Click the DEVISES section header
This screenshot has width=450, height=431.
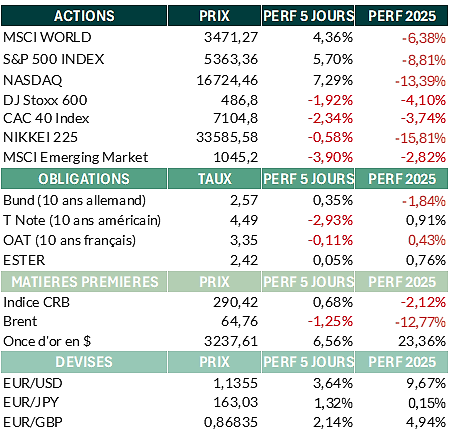[x=84, y=362]
